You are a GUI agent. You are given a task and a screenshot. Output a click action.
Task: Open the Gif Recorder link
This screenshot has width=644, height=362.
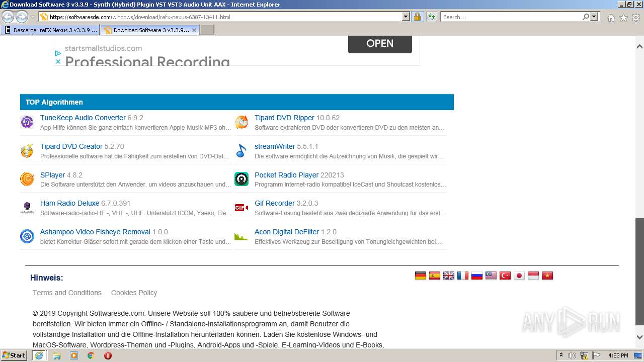tap(275, 203)
